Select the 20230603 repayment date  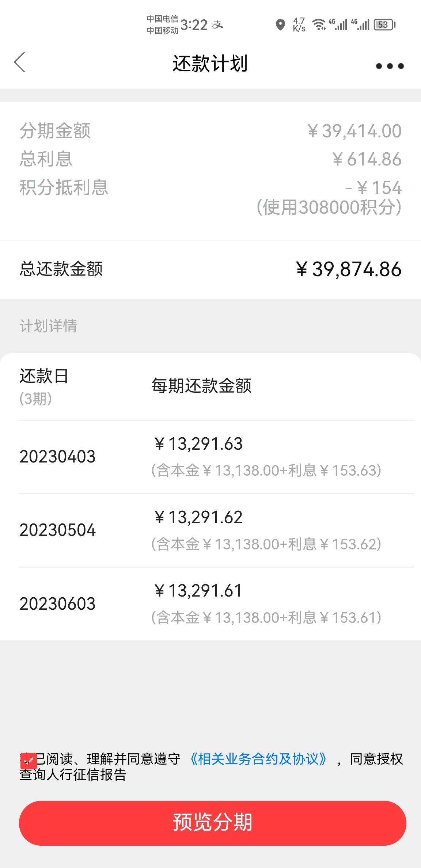[x=57, y=604]
